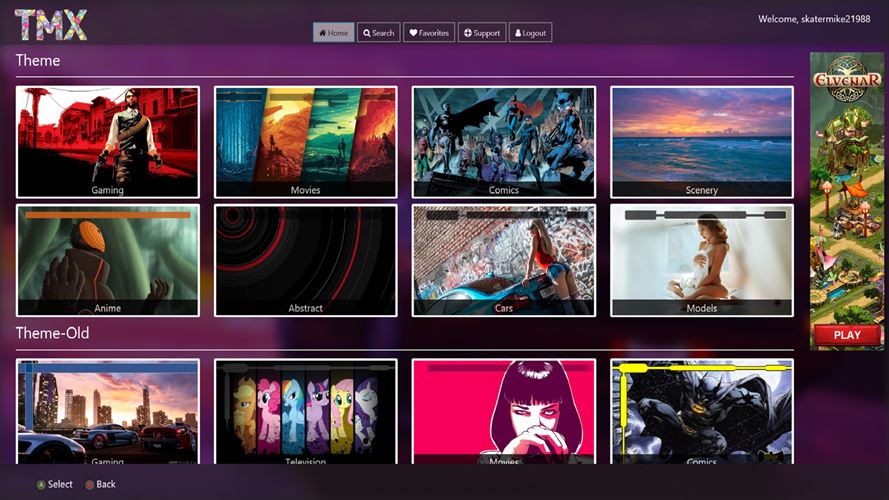
Task: Open the Support page
Action: 482,33
